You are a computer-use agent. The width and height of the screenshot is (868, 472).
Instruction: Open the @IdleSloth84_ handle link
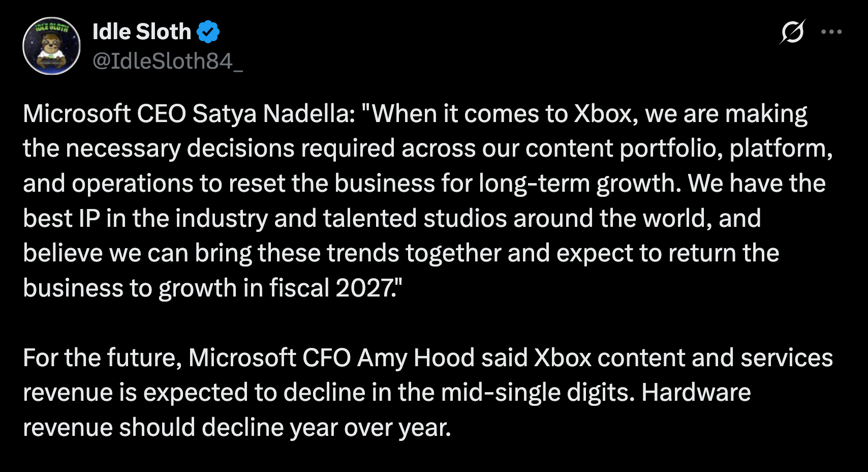(x=168, y=61)
